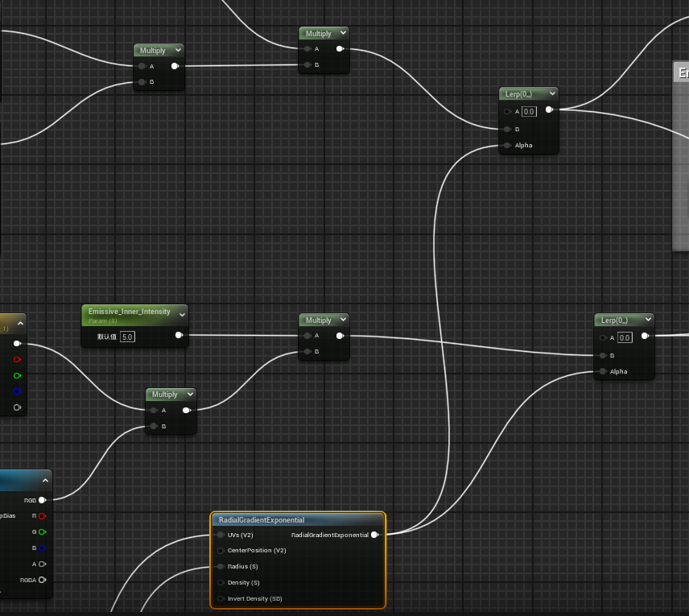Screen dimensions: 689x616
Task: Click the RGBA output pin of the texture node
Action: tap(42, 580)
